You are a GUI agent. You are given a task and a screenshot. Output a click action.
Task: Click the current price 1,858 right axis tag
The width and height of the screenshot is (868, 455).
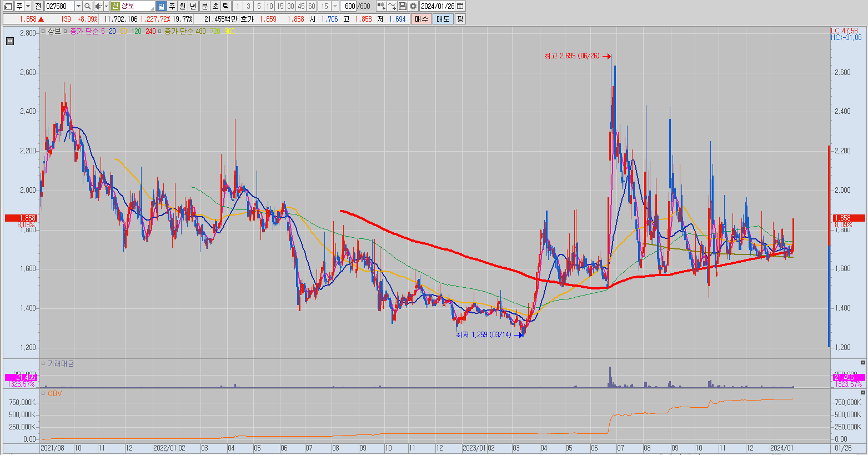[x=848, y=218]
